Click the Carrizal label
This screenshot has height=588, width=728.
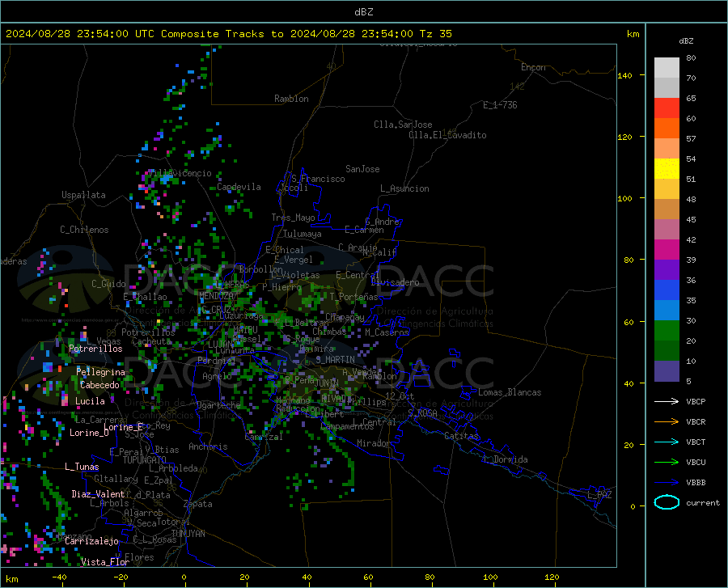[263, 437]
